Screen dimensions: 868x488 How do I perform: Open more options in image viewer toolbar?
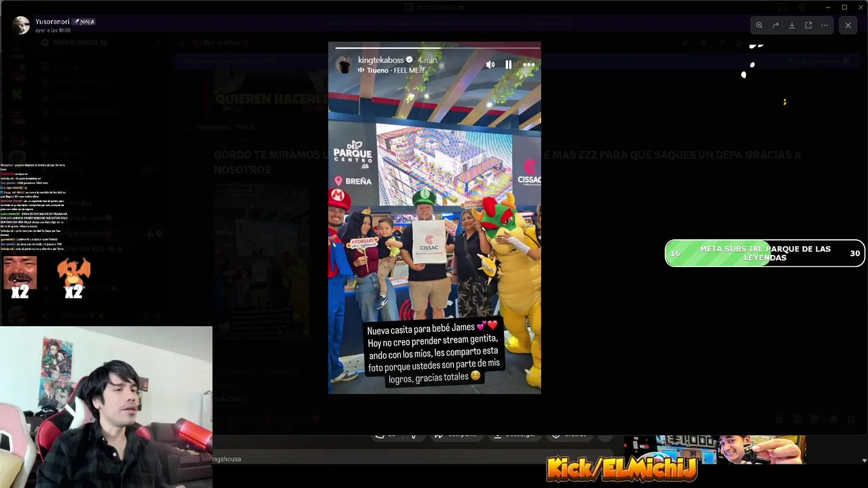point(825,25)
